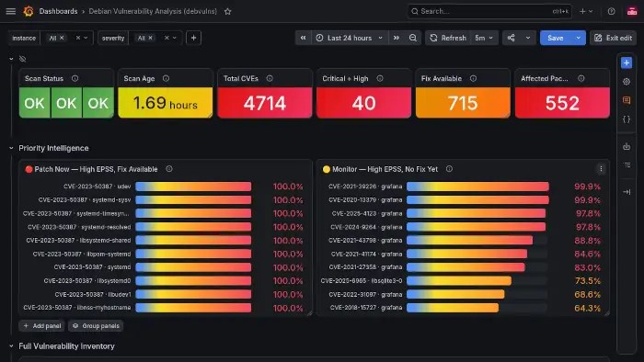Click the Exit edit button
The width and height of the screenshot is (644, 362).
click(x=614, y=38)
